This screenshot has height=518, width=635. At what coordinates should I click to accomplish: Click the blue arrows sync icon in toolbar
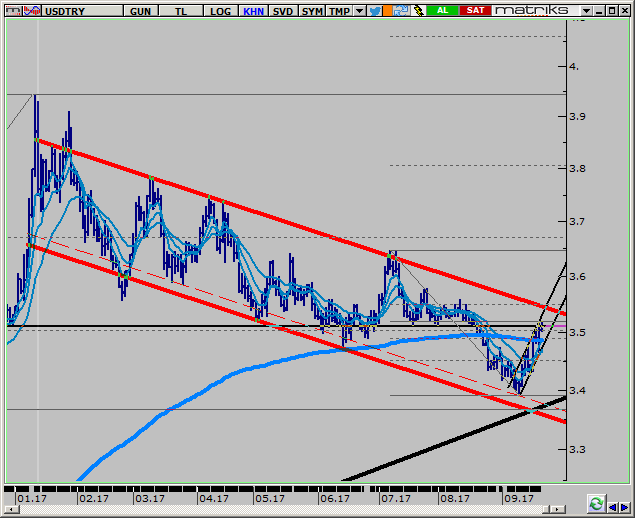coord(401,11)
